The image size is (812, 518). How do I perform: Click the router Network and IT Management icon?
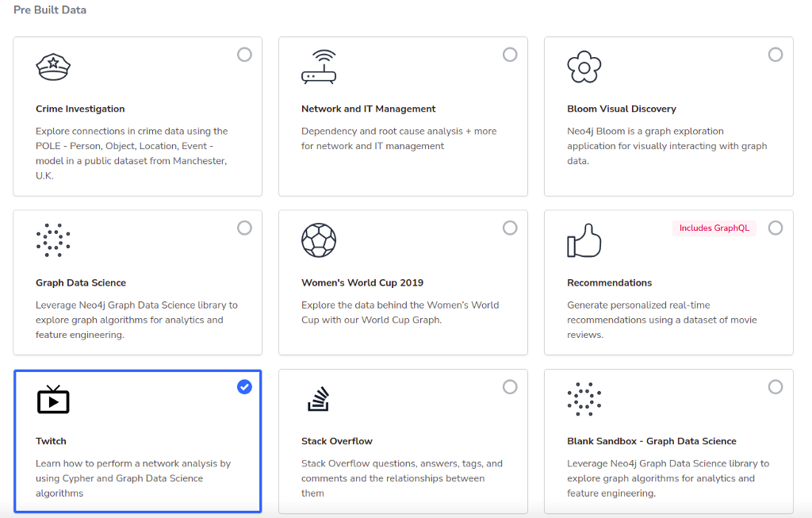(319, 67)
